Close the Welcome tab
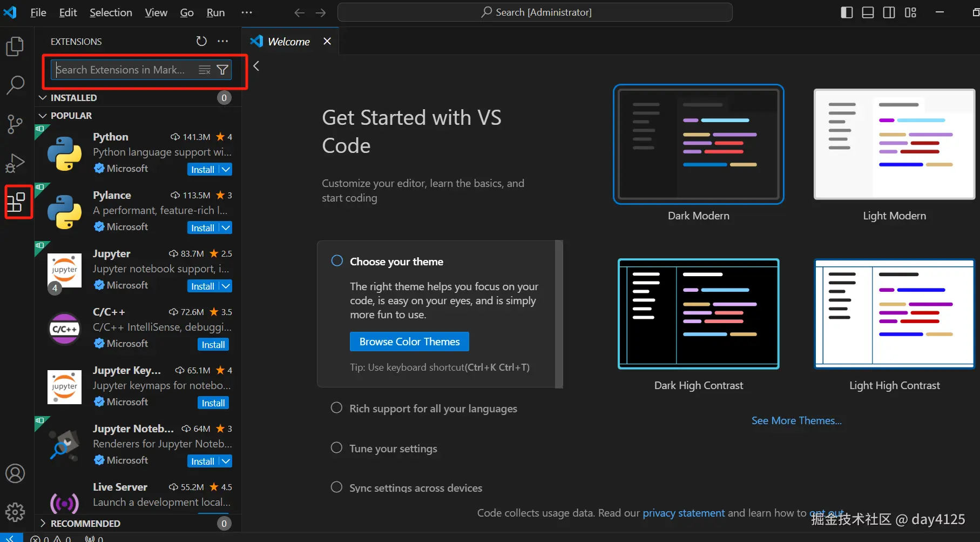This screenshot has height=542, width=980. click(x=327, y=41)
